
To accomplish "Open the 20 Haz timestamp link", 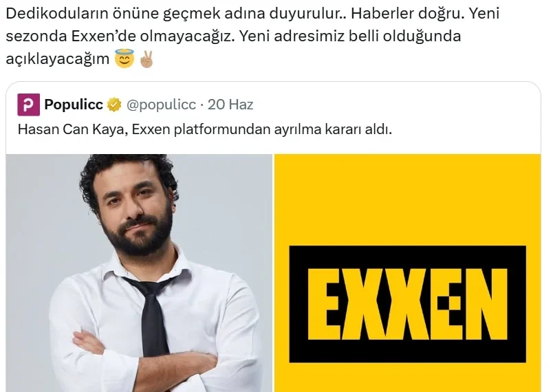I will click(x=230, y=105).
